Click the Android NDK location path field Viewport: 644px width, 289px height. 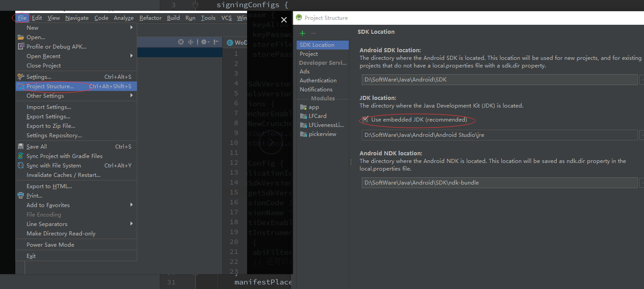pyautogui.click(x=500, y=182)
